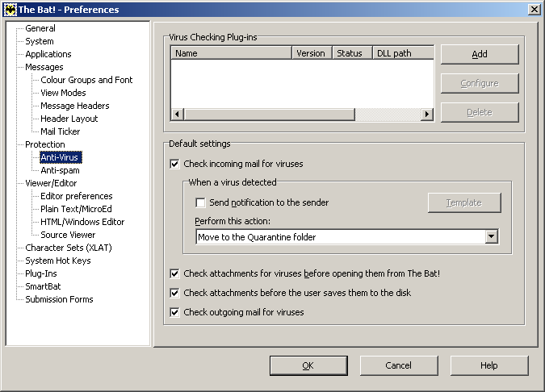
Task: Select SmartBat in the tree
Action: tap(43, 286)
